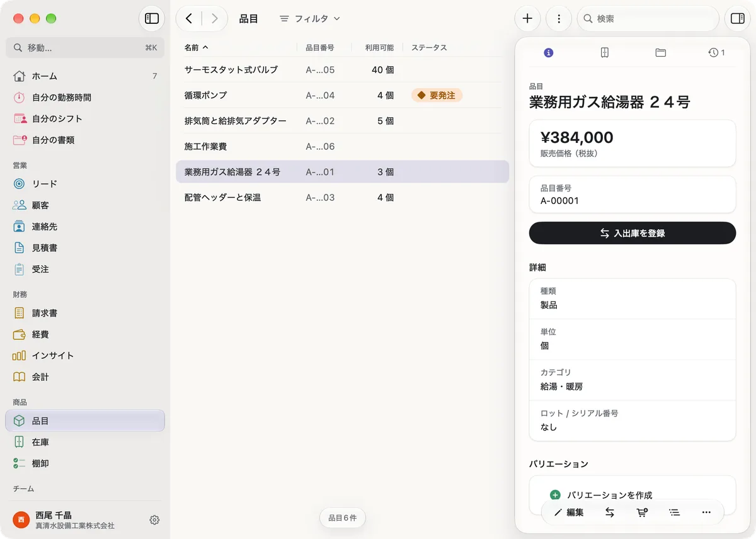This screenshot has width=756, height=539.
Task: Select the サーモスタット式バルブ row
Action: tap(342, 70)
